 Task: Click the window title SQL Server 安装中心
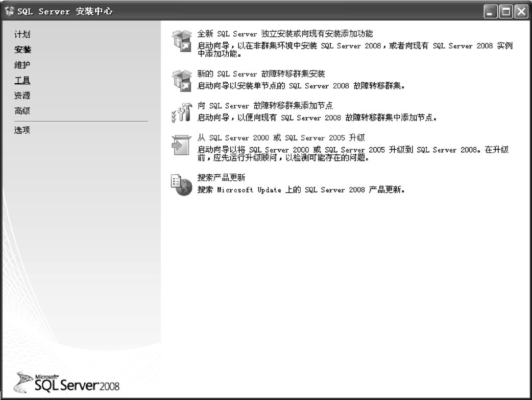click(x=65, y=11)
